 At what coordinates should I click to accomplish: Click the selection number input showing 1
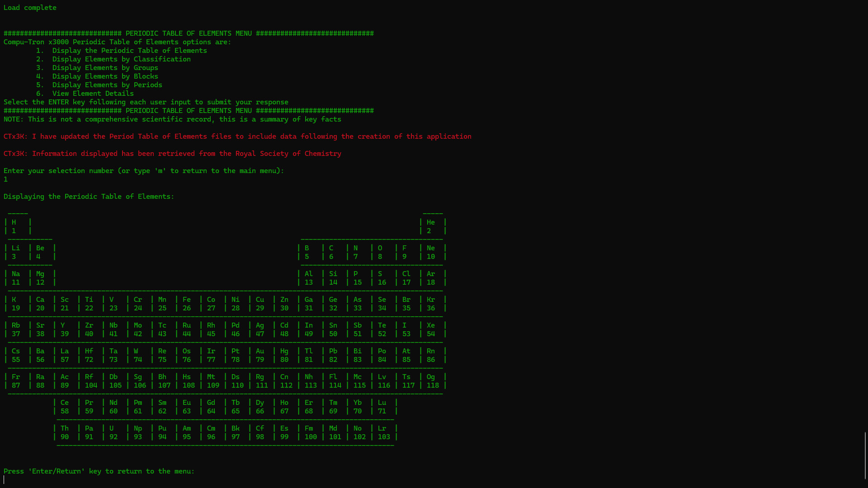click(6, 179)
